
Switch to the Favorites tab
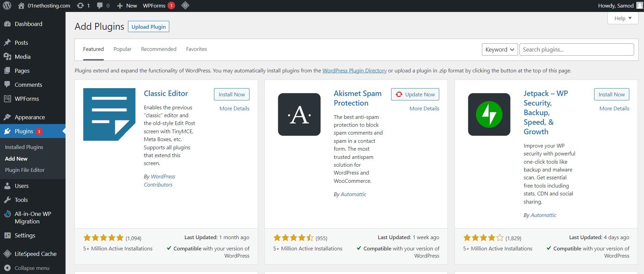coord(197,49)
